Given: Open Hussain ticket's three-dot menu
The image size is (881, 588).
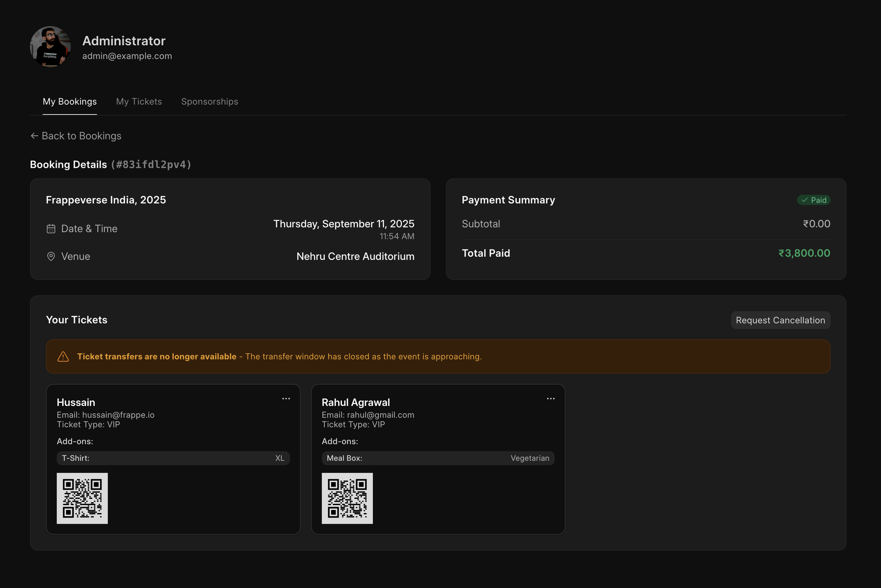Looking at the screenshot, I should 286,399.
